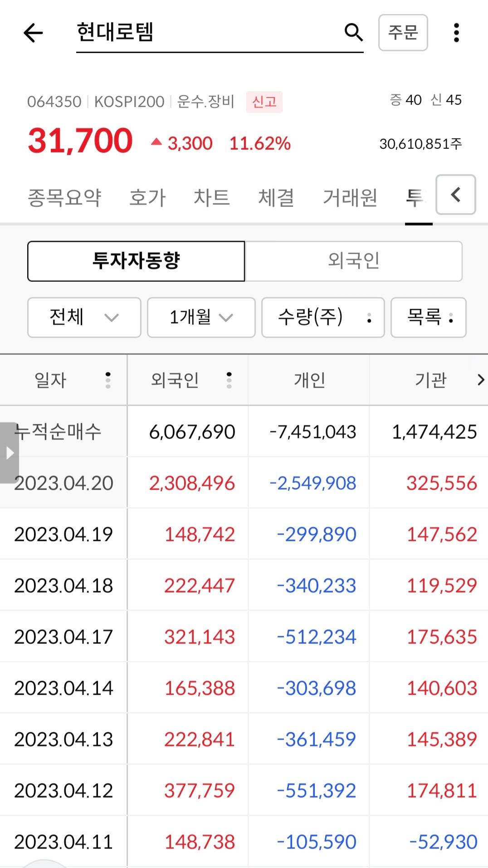The width and height of the screenshot is (488, 868).
Task: Open the 체결 tab
Action: click(x=276, y=198)
